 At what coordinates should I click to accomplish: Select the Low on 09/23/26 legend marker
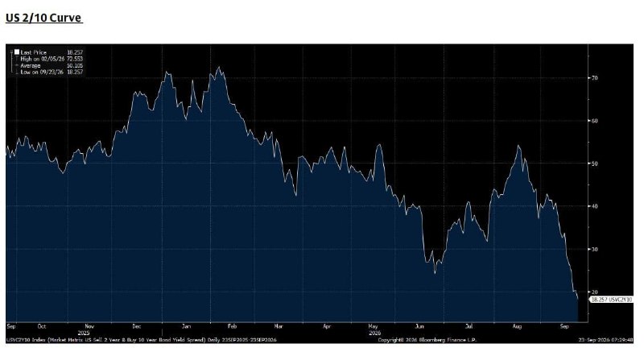pyautogui.click(x=17, y=72)
